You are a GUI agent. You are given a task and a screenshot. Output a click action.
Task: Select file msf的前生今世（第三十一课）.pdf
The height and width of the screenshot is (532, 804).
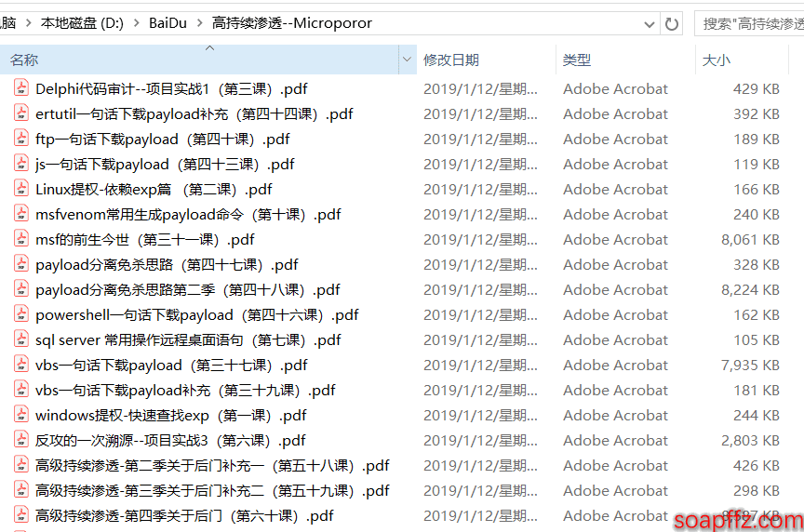pos(145,239)
